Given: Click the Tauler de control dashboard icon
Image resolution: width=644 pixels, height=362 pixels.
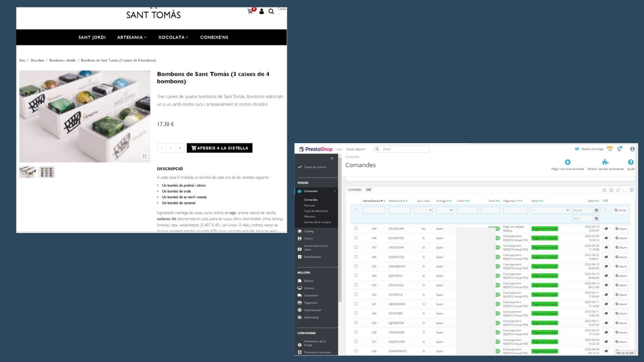Looking at the screenshot, I should [300, 167].
